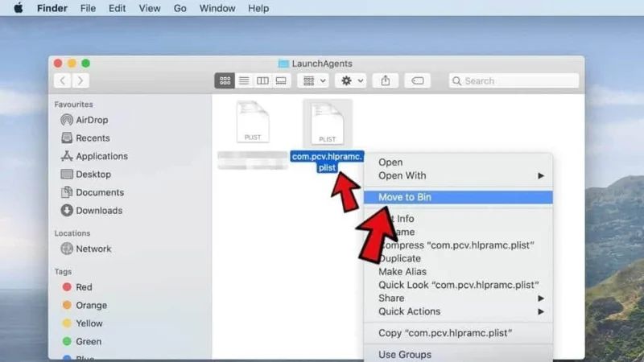The width and height of the screenshot is (644, 362).
Task: Open the gear action menu
Action: tap(350, 81)
